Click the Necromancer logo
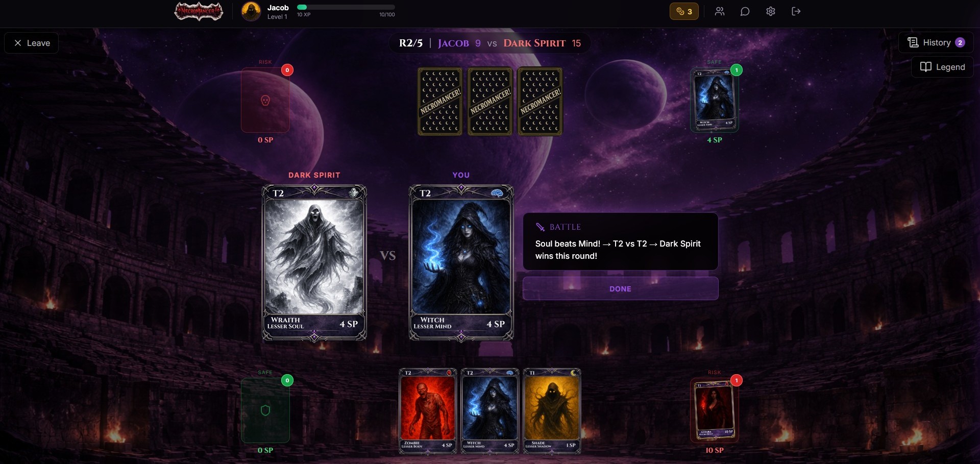Screen dimensions: 980x464 [x=199, y=11]
